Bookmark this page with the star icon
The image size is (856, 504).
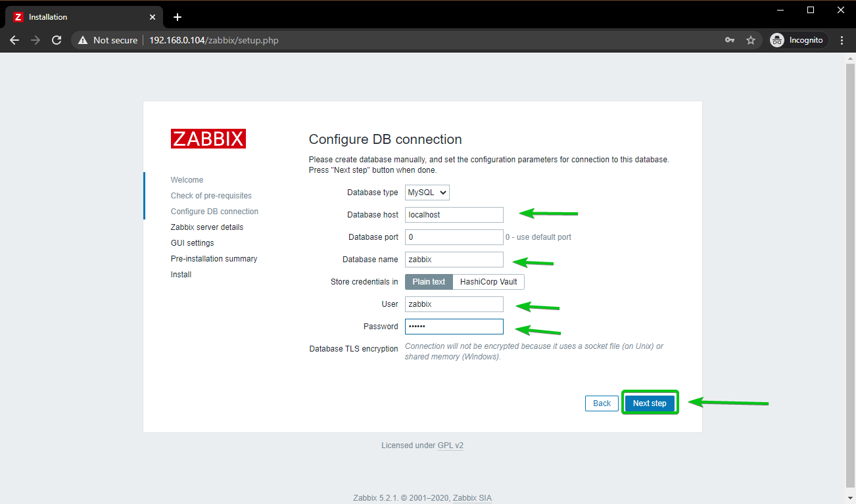coord(751,40)
